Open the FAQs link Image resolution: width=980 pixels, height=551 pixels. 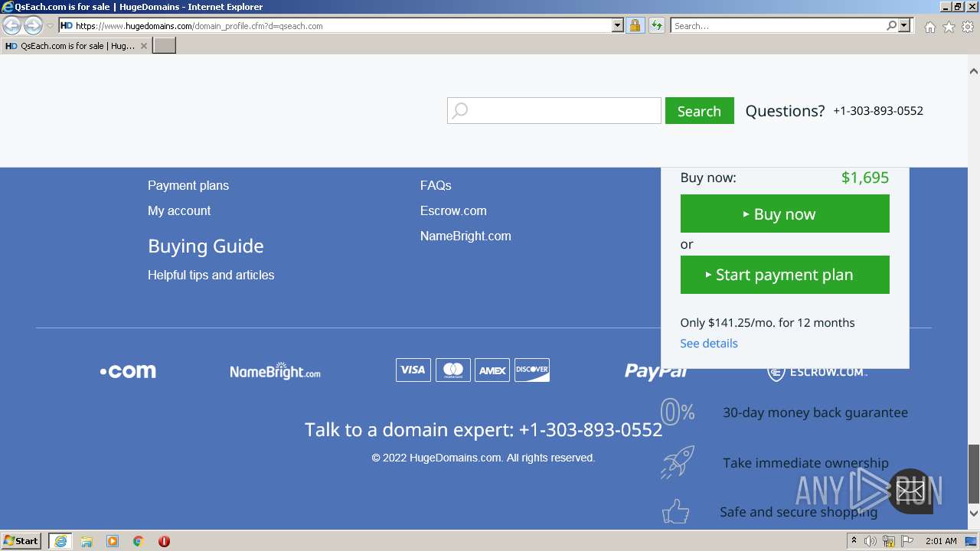pos(436,185)
